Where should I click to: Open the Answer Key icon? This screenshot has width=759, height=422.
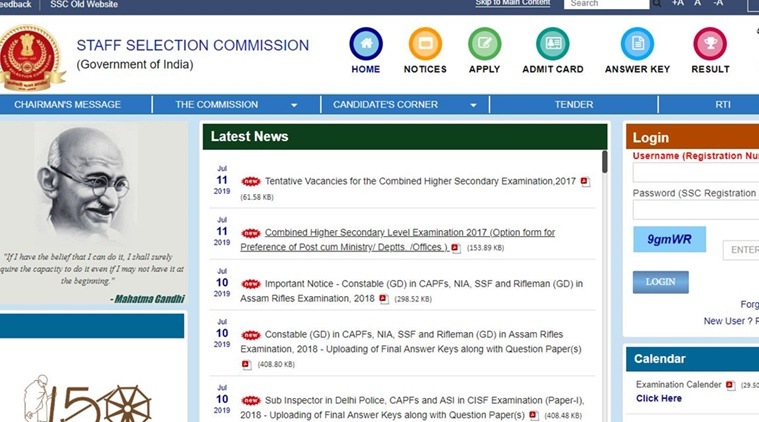[x=638, y=44]
